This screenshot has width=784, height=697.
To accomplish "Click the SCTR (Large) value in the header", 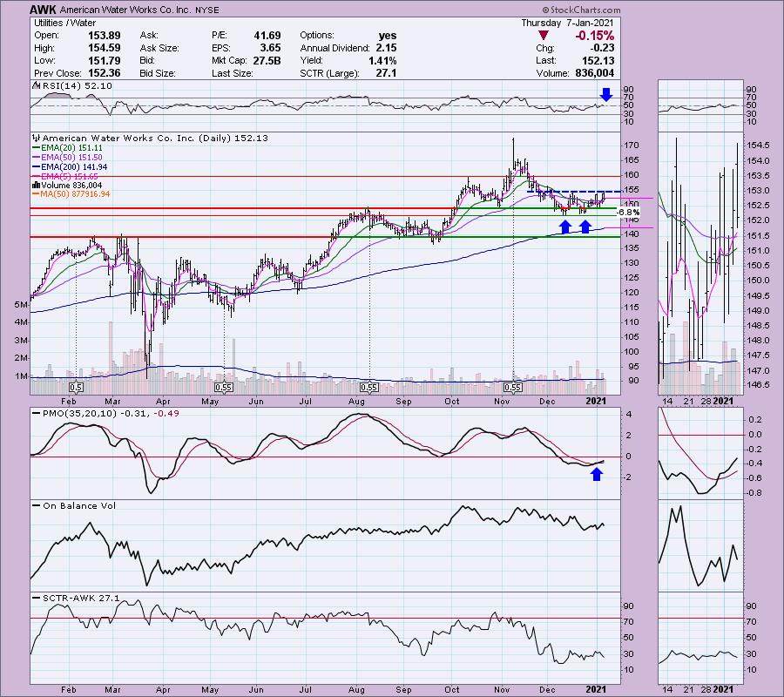I will [387, 73].
